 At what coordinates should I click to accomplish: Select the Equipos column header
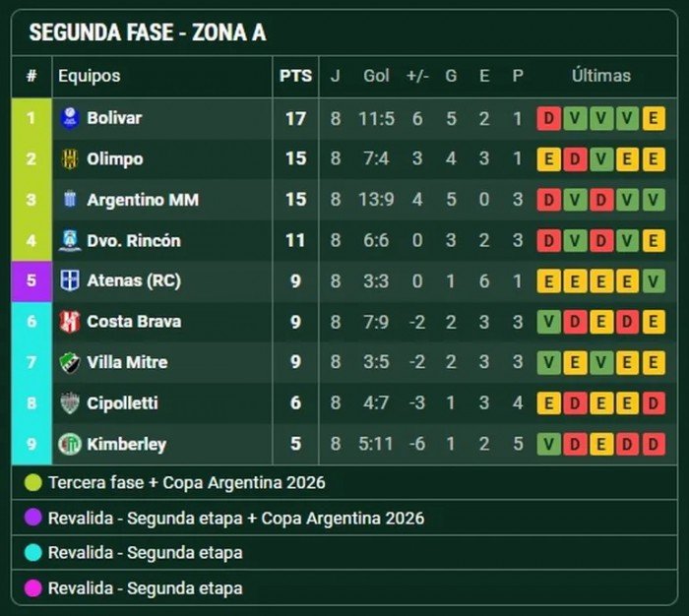click(x=90, y=76)
